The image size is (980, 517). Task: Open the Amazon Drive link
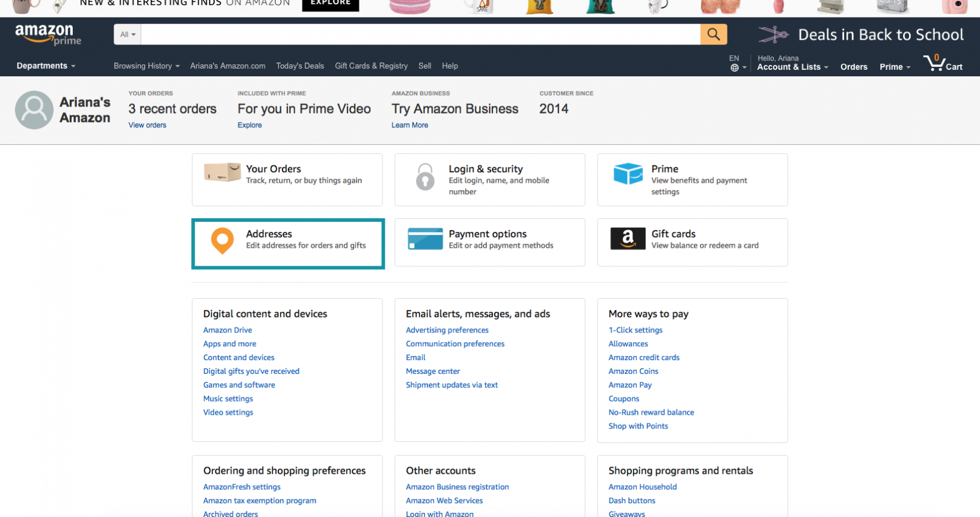point(227,330)
